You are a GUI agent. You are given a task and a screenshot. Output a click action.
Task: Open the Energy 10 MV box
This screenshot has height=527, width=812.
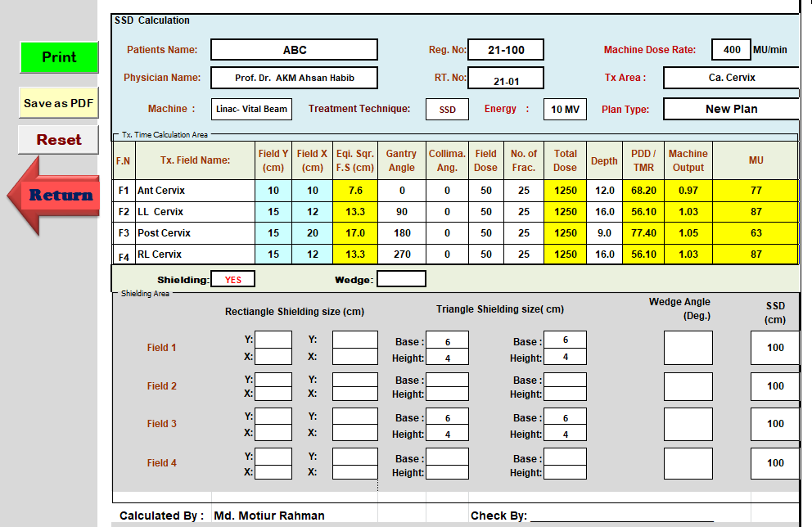(565, 109)
